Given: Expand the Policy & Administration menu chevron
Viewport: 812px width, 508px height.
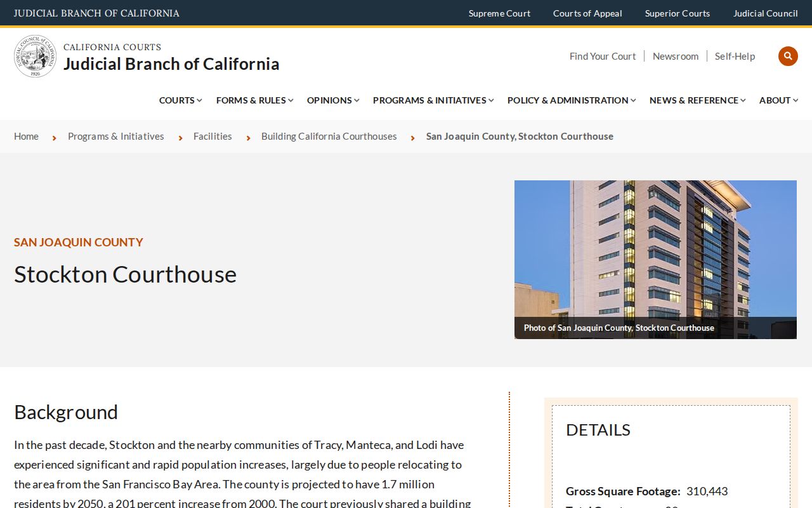Looking at the screenshot, I should [x=633, y=100].
